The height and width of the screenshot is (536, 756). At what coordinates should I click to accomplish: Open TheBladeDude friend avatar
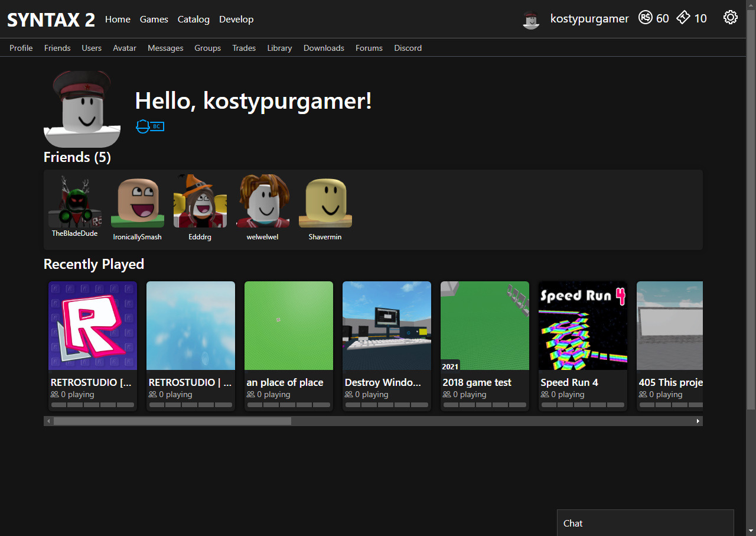click(x=74, y=202)
